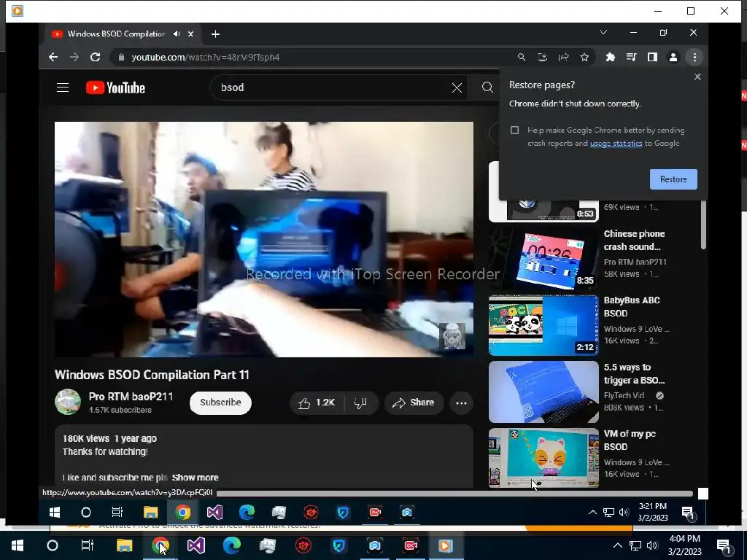Open a new Chrome tab
This screenshot has width=747, height=560.
pos(215,34)
